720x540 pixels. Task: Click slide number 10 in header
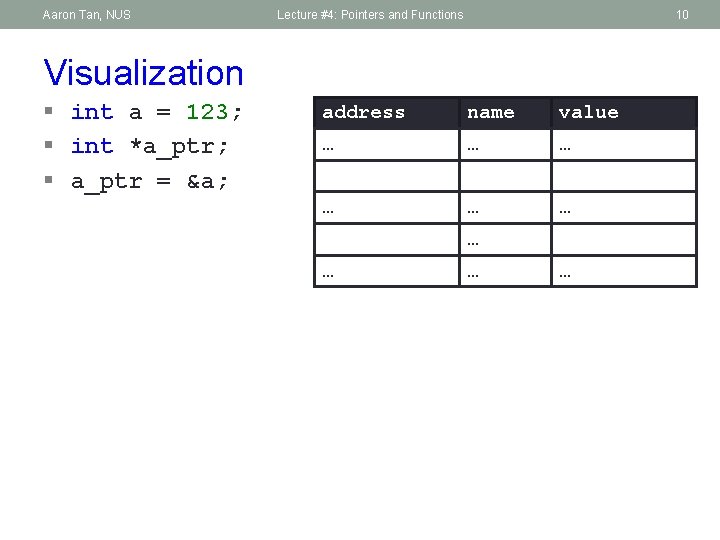pos(682,15)
